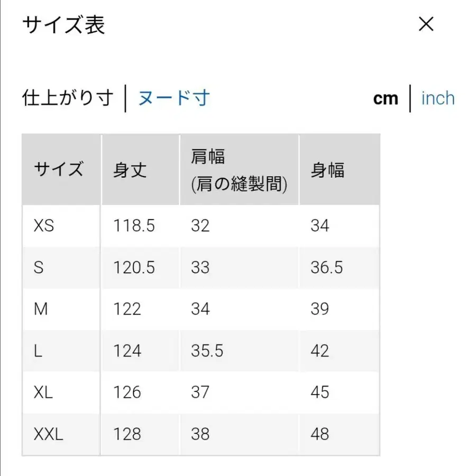Select the S size row label

pyautogui.click(x=38, y=268)
